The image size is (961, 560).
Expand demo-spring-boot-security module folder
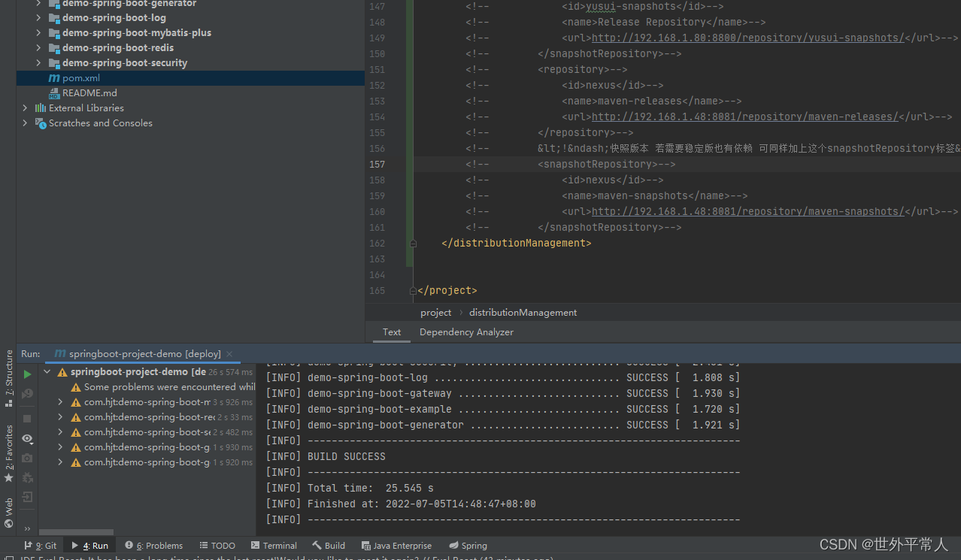coord(39,63)
